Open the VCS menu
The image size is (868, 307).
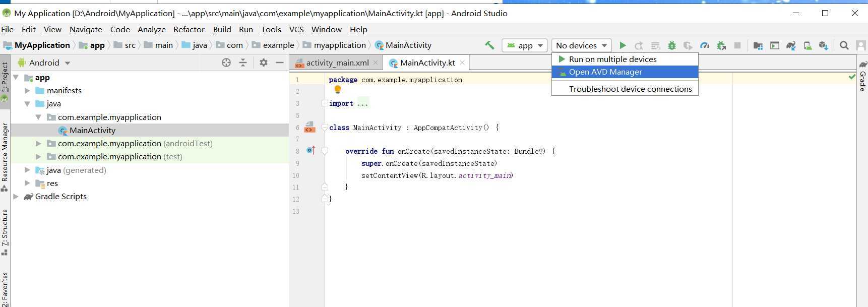click(x=296, y=29)
